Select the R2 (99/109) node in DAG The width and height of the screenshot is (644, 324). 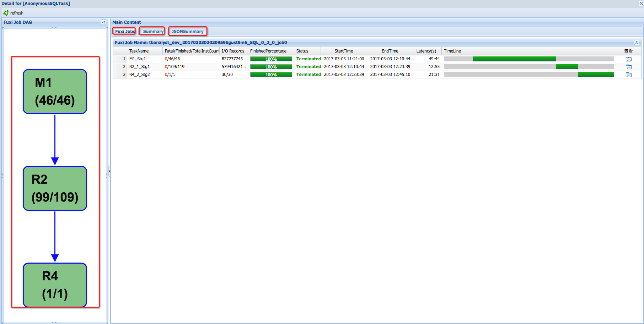(x=55, y=188)
